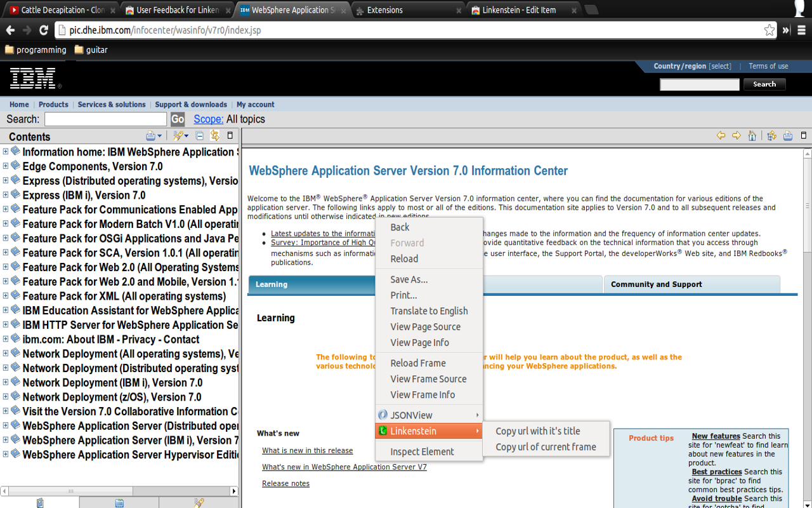
Task: Bookmark this page with the star icon
Action: coord(769,30)
